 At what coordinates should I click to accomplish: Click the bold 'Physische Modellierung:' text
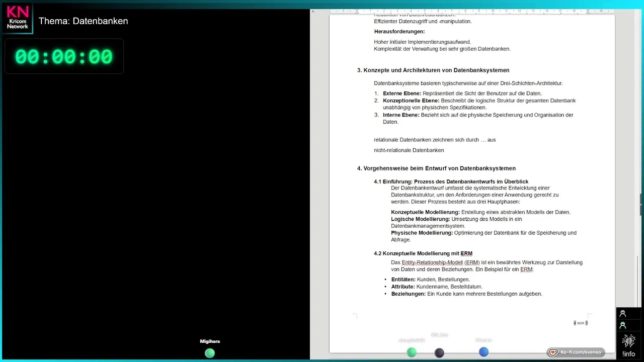pos(422,233)
